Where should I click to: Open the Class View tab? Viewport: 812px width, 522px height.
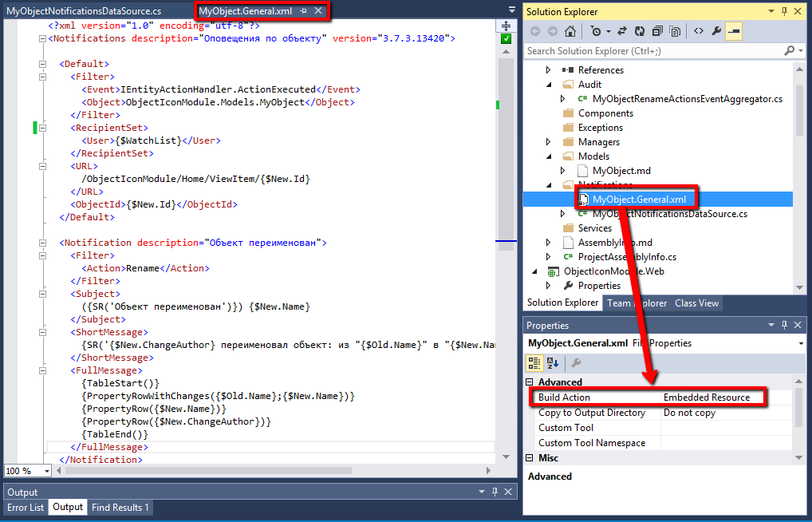[x=696, y=303]
